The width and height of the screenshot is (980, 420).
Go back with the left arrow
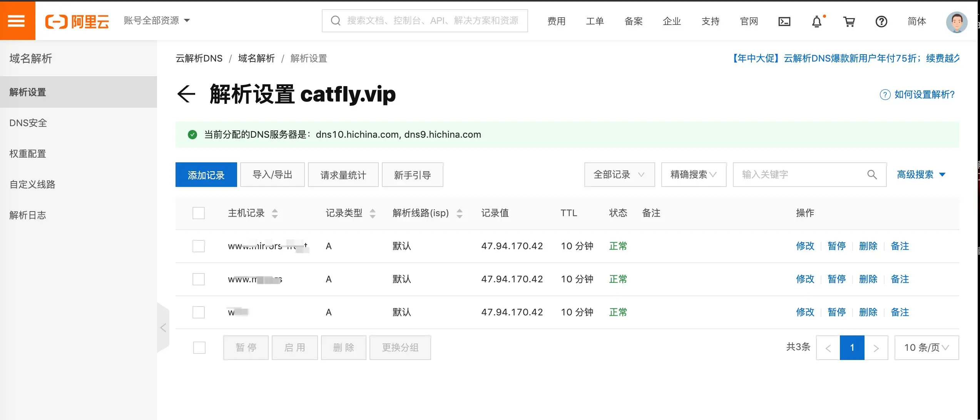[x=186, y=94]
